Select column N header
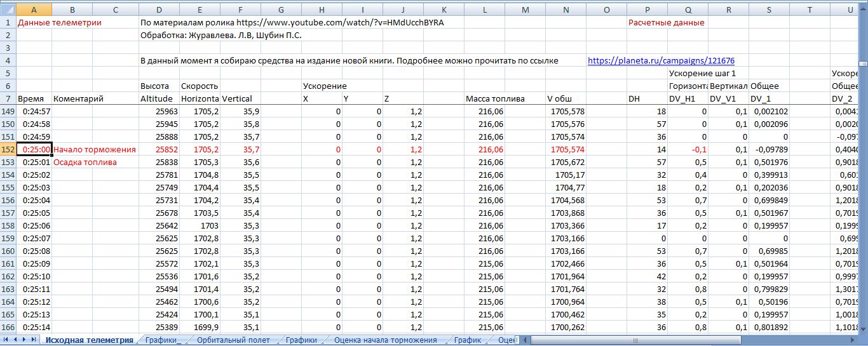 click(x=566, y=10)
